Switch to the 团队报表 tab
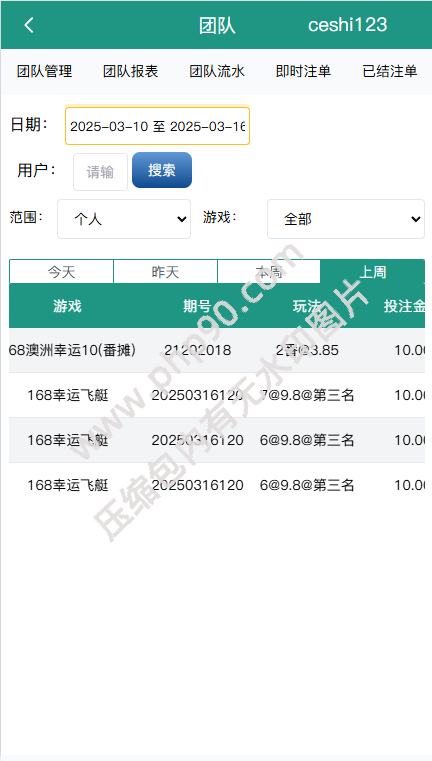This screenshot has height=761, width=432. click(x=131, y=71)
